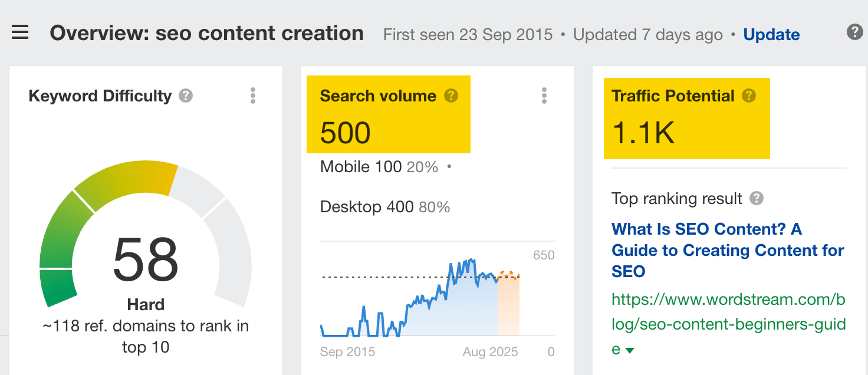Click the top-right help question mark icon
868x375 pixels.
tap(854, 32)
